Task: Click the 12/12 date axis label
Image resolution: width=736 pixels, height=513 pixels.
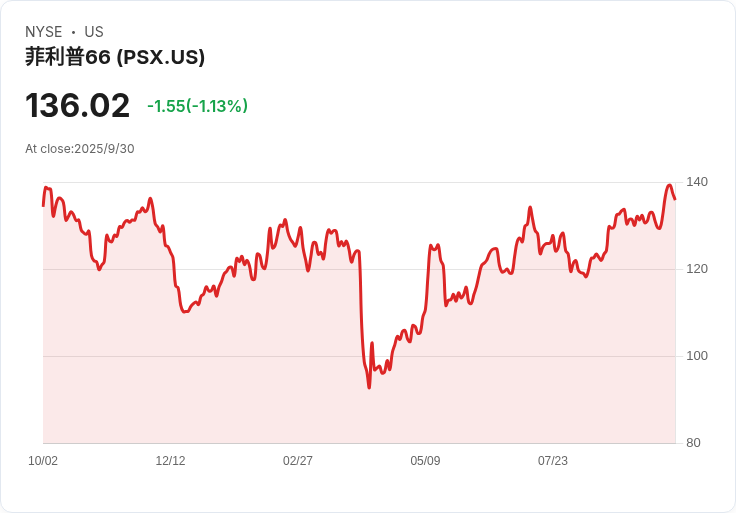Action: point(170,461)
